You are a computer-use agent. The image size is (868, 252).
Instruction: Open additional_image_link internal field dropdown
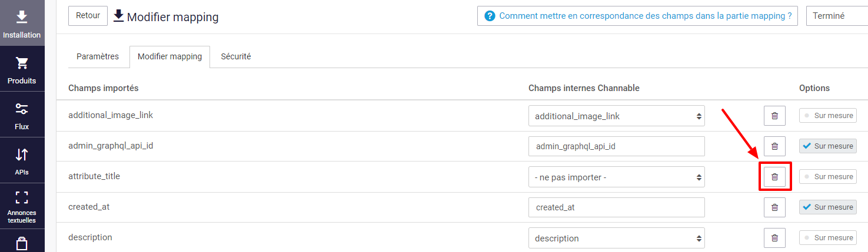tap(616, 116)
